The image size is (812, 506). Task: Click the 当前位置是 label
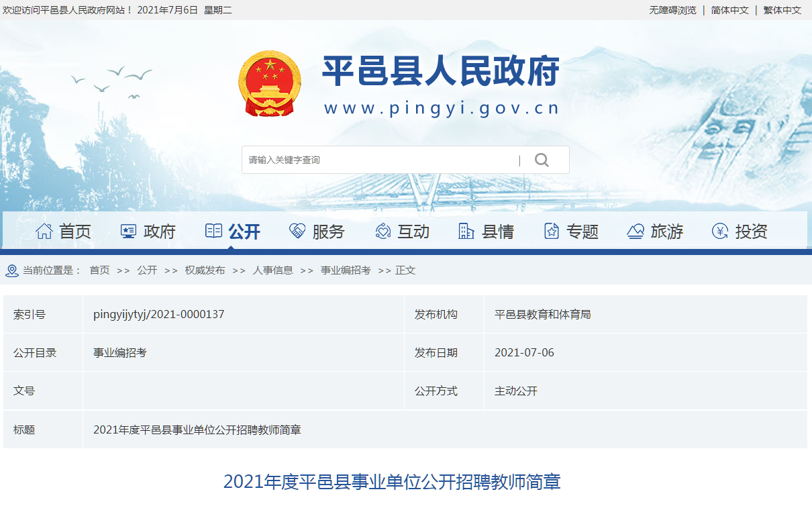click(52, 270)
